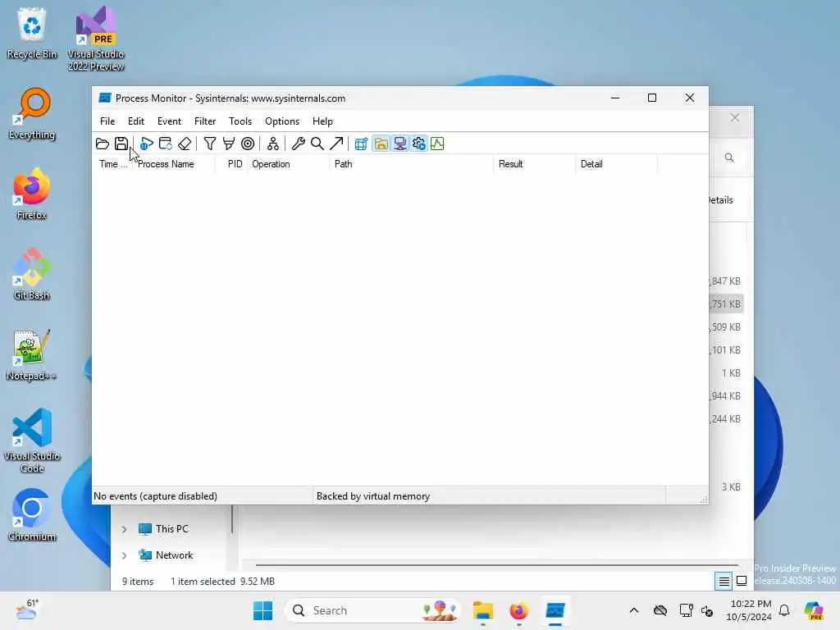Select Visual Studio 2022 Preview desktop icon

point(96,39)
